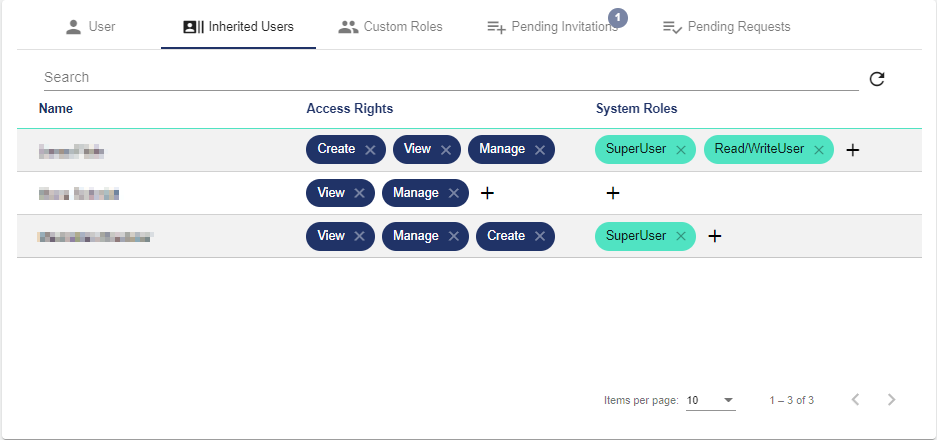Add a system role to third user
The image size is (937, 440).
tap(715, 236)
